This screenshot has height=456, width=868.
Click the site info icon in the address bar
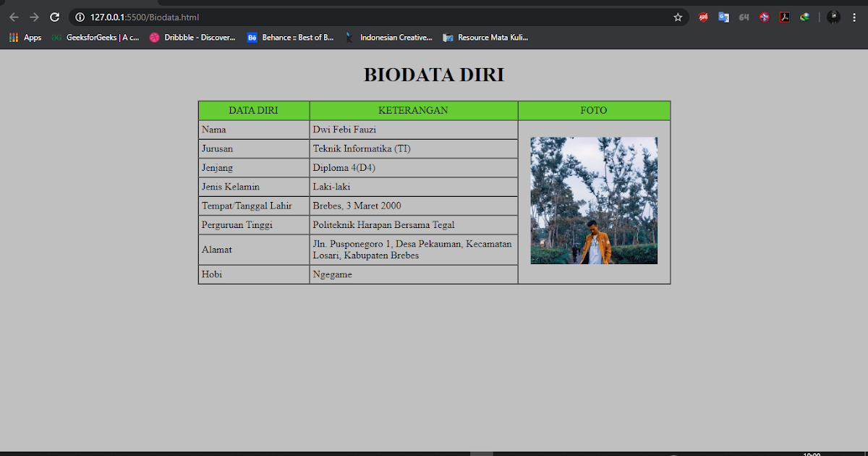80,17
